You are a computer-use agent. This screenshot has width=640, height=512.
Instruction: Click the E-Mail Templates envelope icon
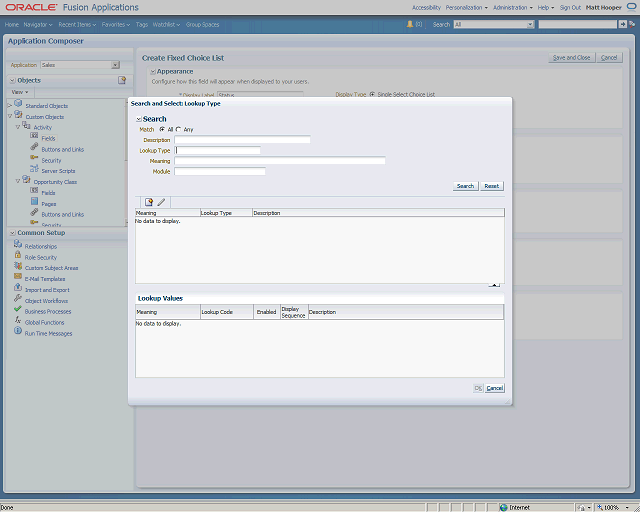[18, 276]
